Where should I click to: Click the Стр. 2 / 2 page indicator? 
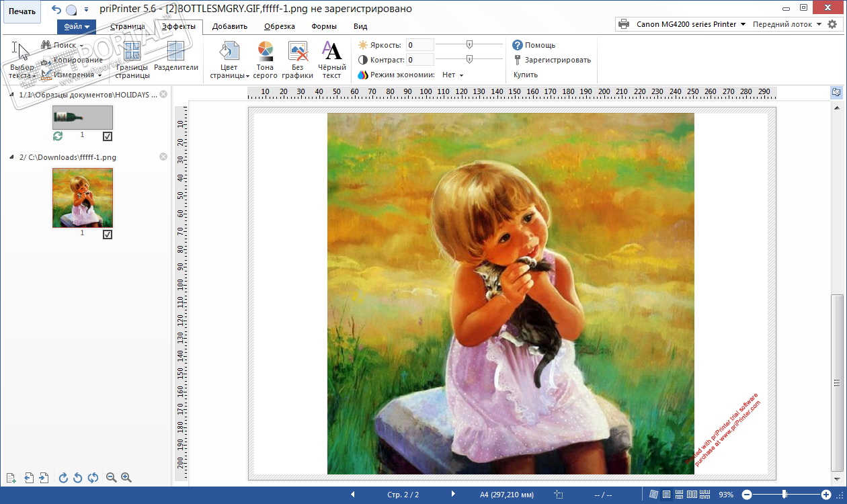coord(403,495)
